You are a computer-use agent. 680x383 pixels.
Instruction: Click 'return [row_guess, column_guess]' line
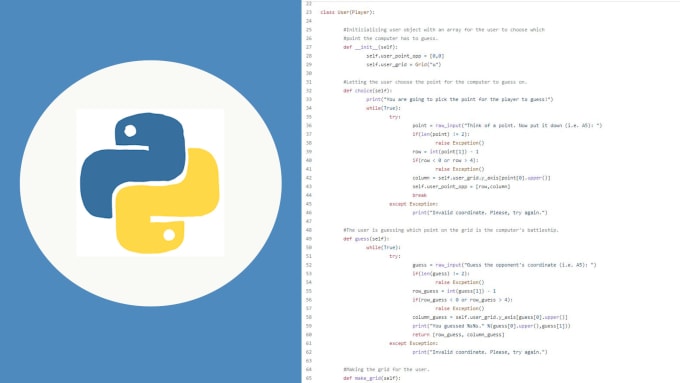point(458,334)
